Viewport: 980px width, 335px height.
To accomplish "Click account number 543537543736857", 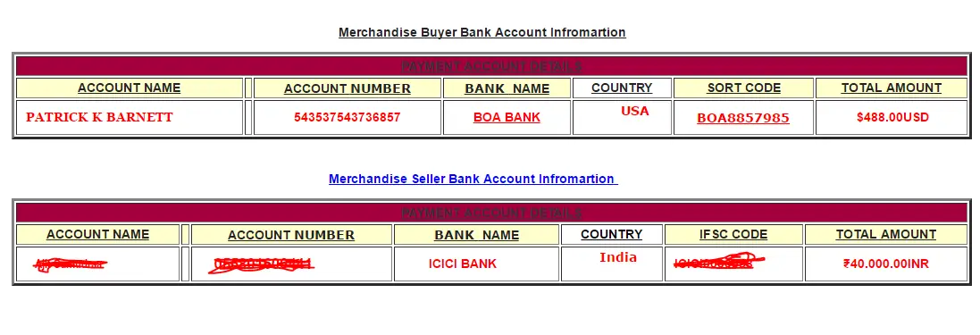I will pos(348,117).
